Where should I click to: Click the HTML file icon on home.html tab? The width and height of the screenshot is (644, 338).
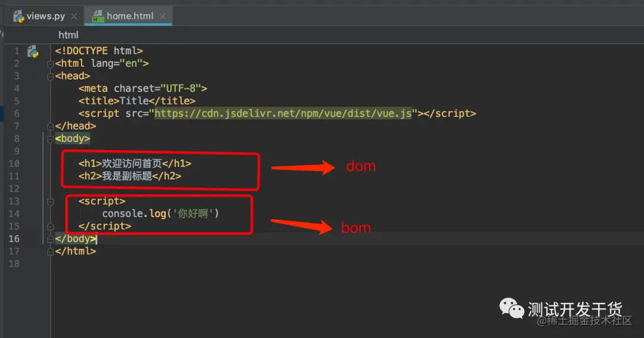98,17
